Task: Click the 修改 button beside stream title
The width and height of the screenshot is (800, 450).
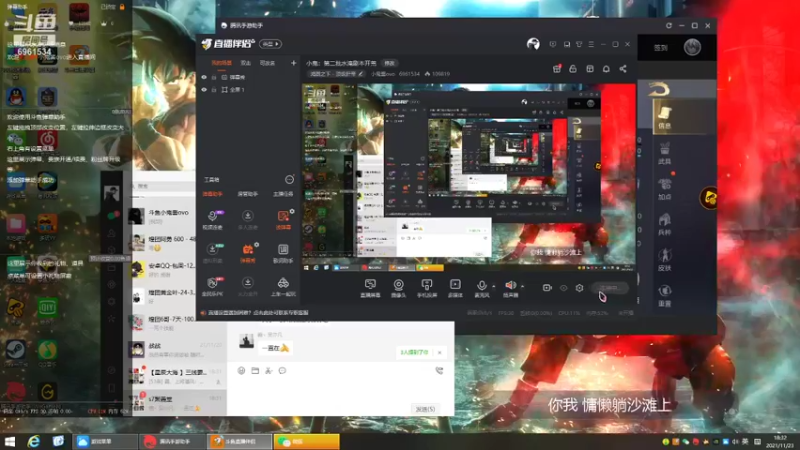Action: [x=390, y=63]
